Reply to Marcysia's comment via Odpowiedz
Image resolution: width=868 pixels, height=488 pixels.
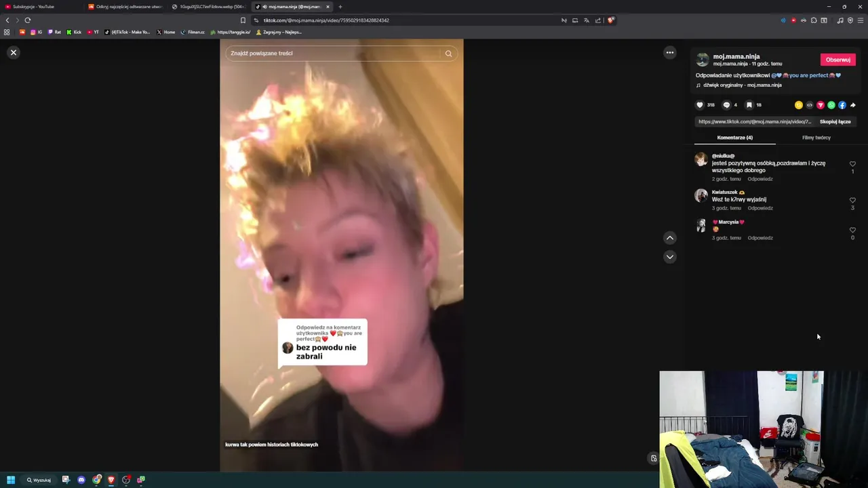[x=760, y=238]
